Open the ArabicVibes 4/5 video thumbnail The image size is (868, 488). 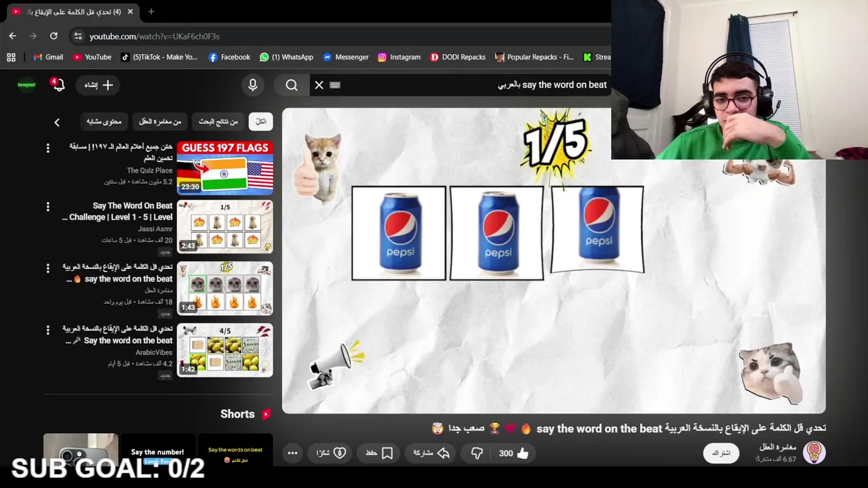coord(225,350)
